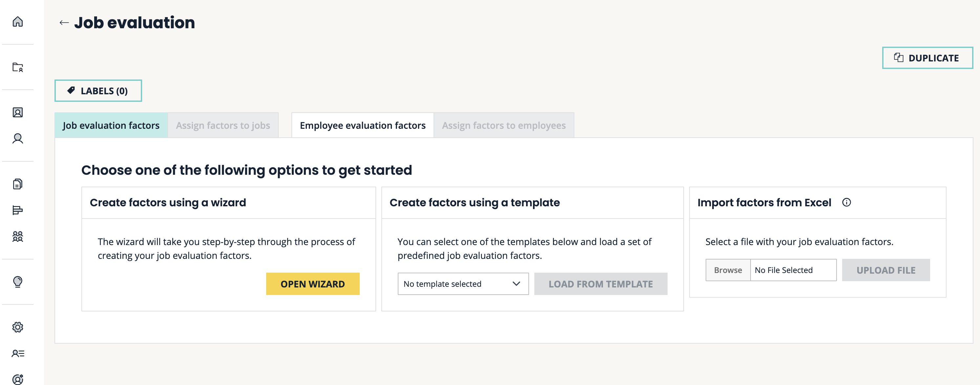Click the single person icon in sidebar

click(x=17, y=139)
